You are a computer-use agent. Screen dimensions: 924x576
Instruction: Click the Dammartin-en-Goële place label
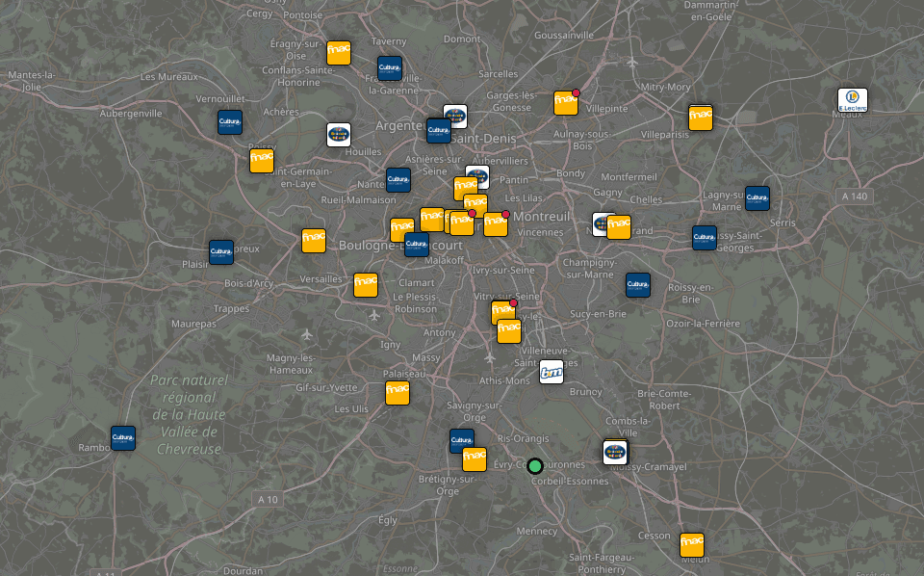(x=711, y=11)
